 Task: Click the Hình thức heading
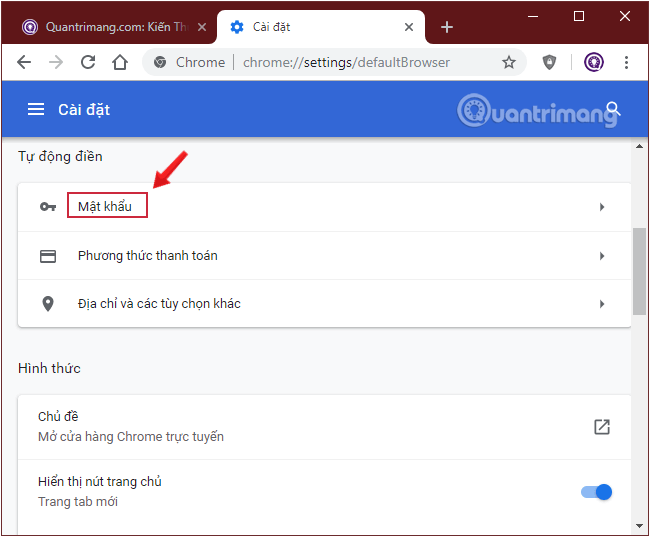[49, 368]
